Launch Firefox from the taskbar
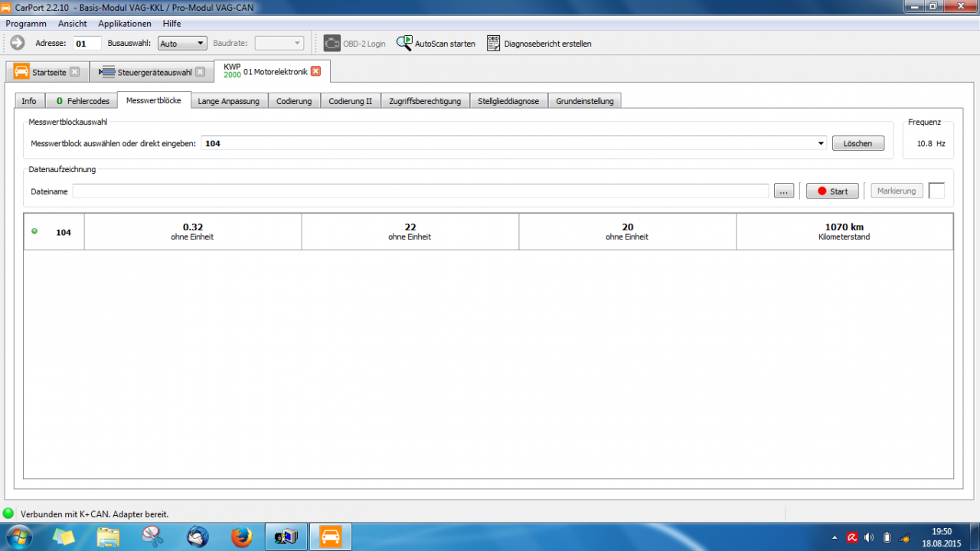 pyautogui.click(x=241, y=536)
